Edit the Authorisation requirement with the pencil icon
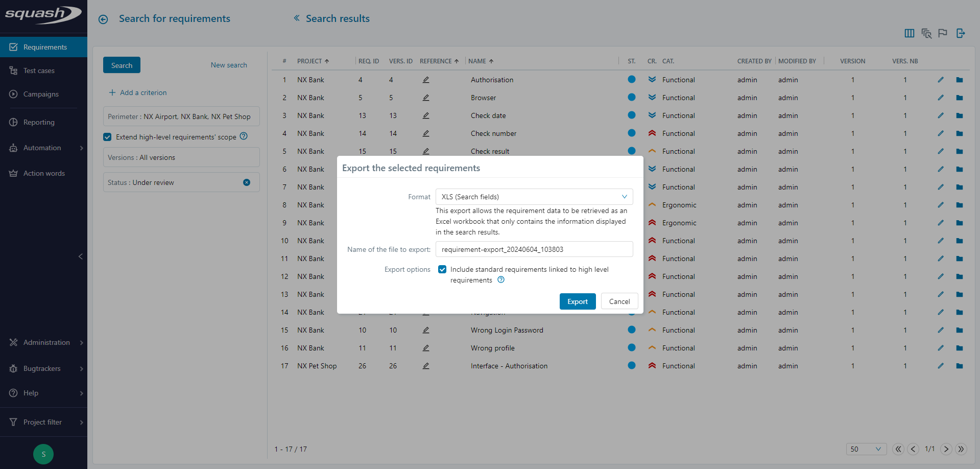The image size is (980, 469). [x=940, y=80]
